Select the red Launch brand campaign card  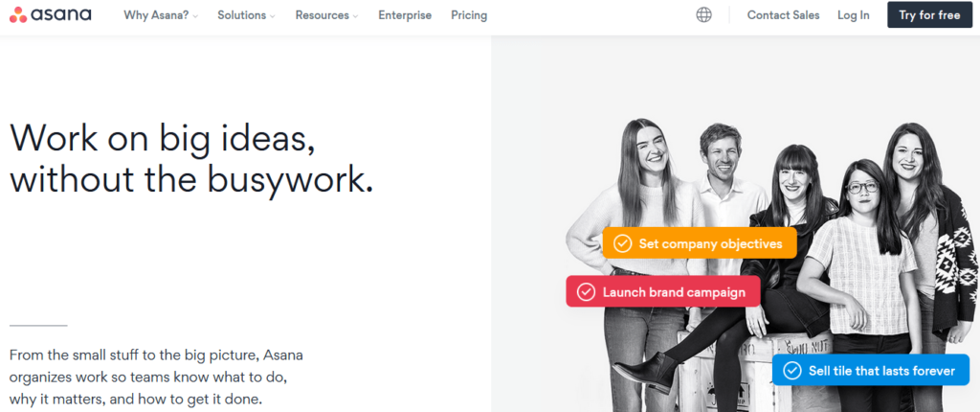(x=663, y=292)
